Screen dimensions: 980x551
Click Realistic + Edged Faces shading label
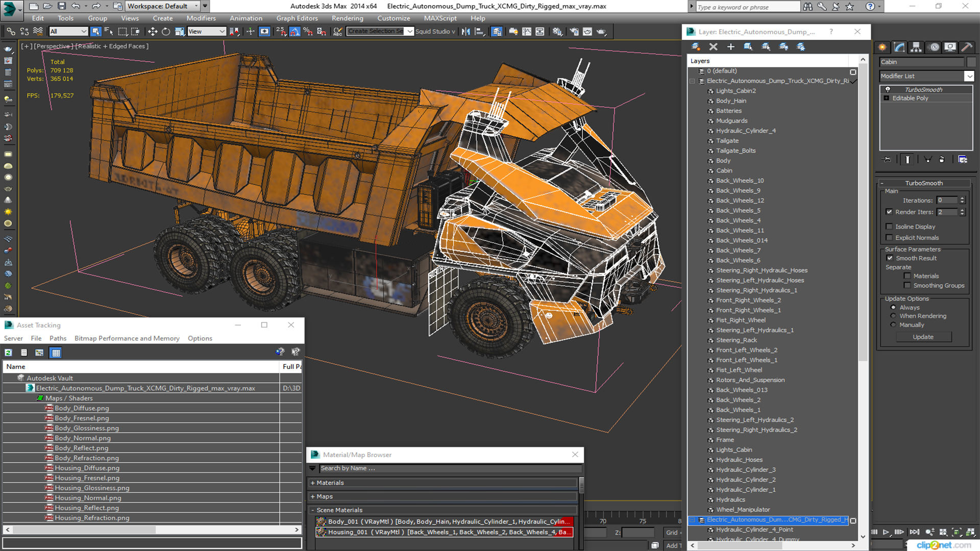[x=112, y=46]
